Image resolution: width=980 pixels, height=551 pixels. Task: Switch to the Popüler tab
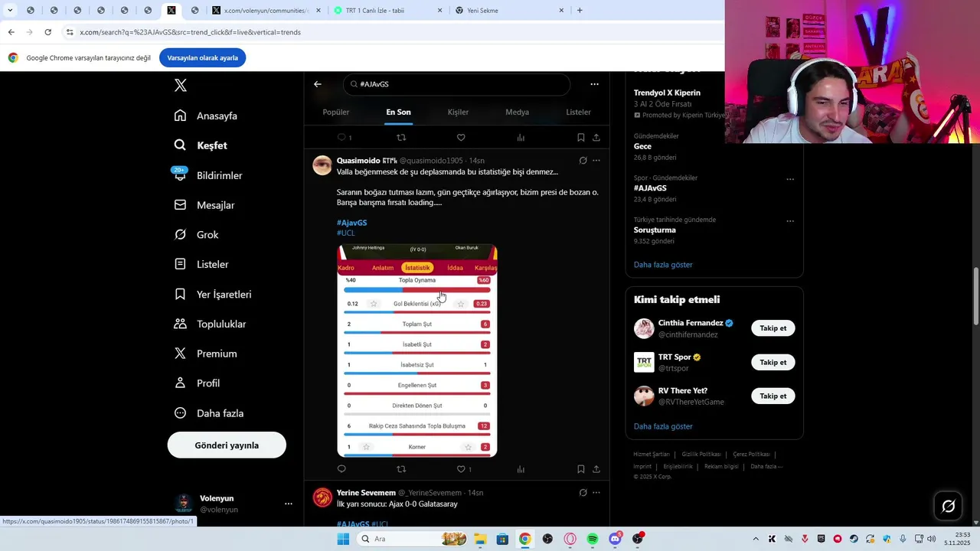(336, 112)
